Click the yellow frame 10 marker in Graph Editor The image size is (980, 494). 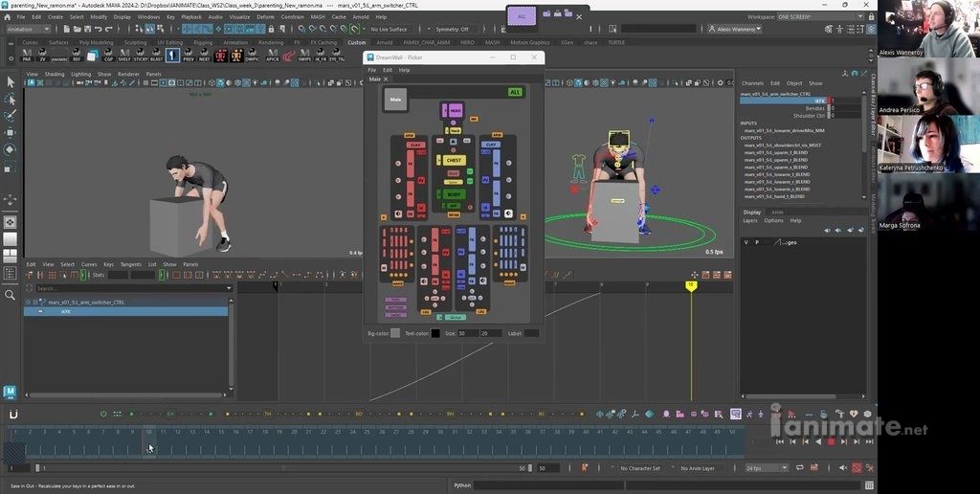click(x=691, y=285)
